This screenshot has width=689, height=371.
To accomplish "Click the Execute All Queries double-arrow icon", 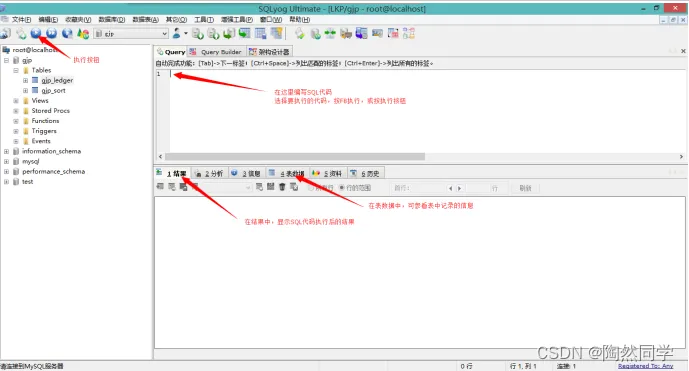I will click(51, 33).
